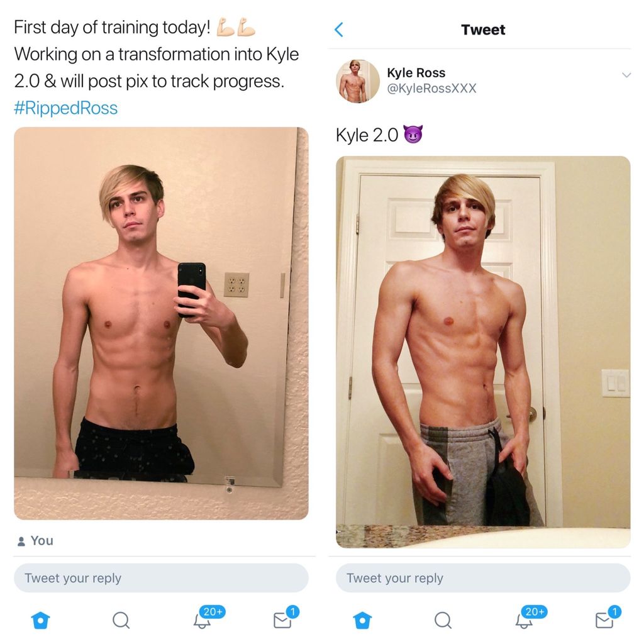Open direct Messages on the right screen
This screenshot has height=644, width=644.
604,621
